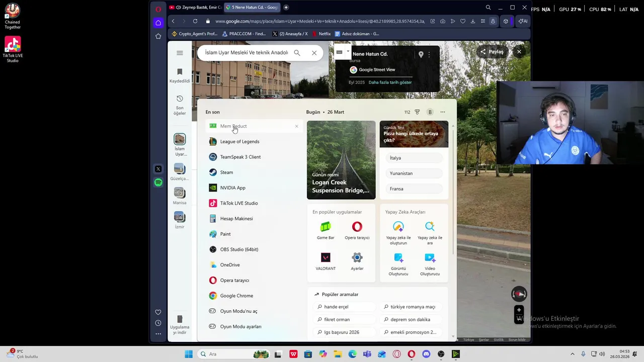Viewport: 644px width, 362px height.
Task: Click the Opera address bar URL
Action: pos(320,21)
